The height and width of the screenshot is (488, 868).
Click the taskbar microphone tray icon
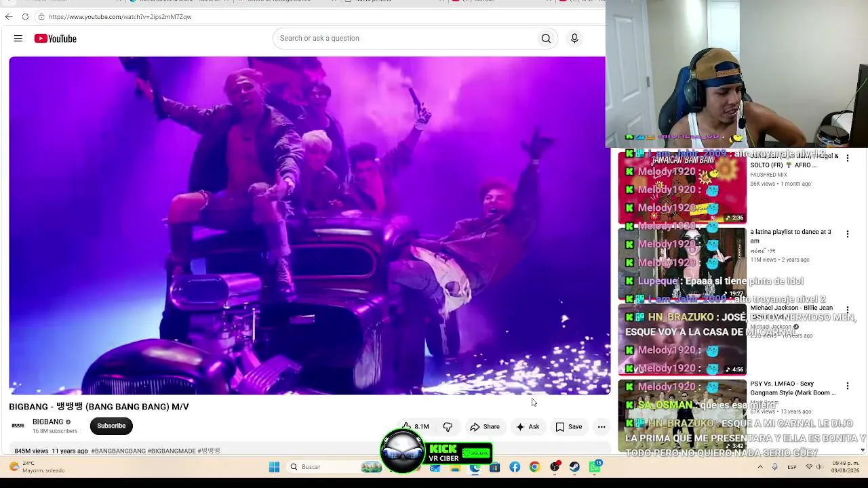(x=775, y=467)
